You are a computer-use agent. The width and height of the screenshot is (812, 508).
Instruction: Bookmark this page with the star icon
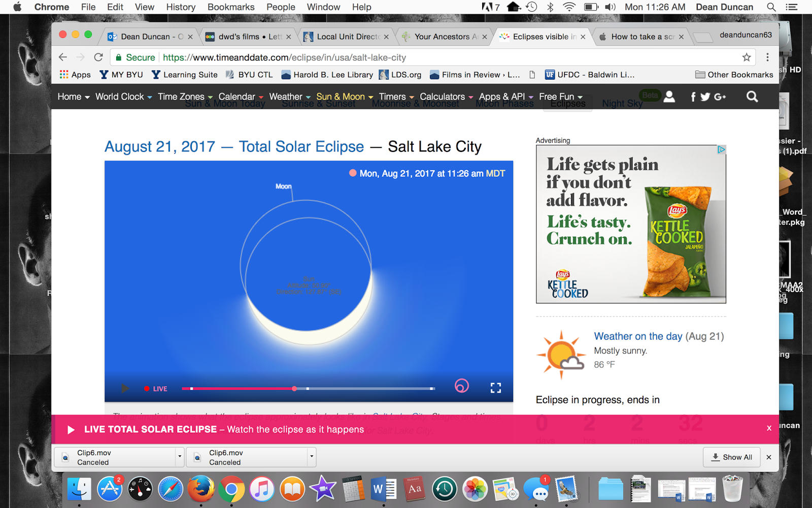pos(747,57)
